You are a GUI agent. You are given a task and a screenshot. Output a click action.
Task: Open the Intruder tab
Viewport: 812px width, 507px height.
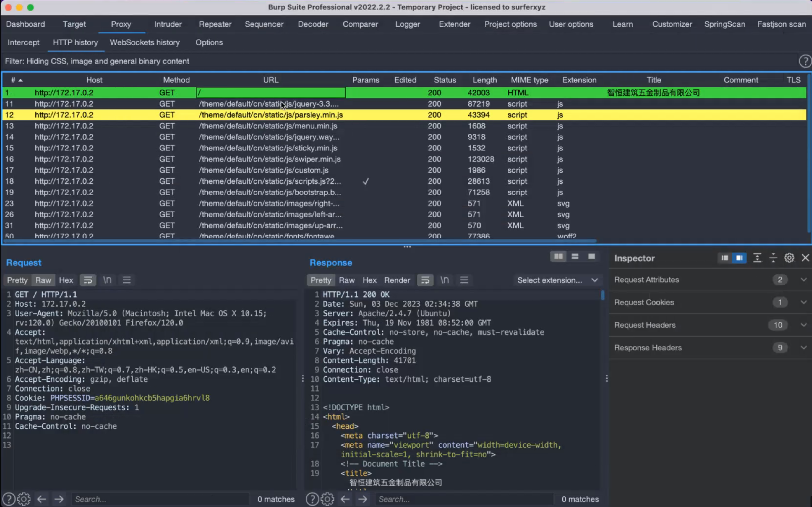(x=168, y=24)
